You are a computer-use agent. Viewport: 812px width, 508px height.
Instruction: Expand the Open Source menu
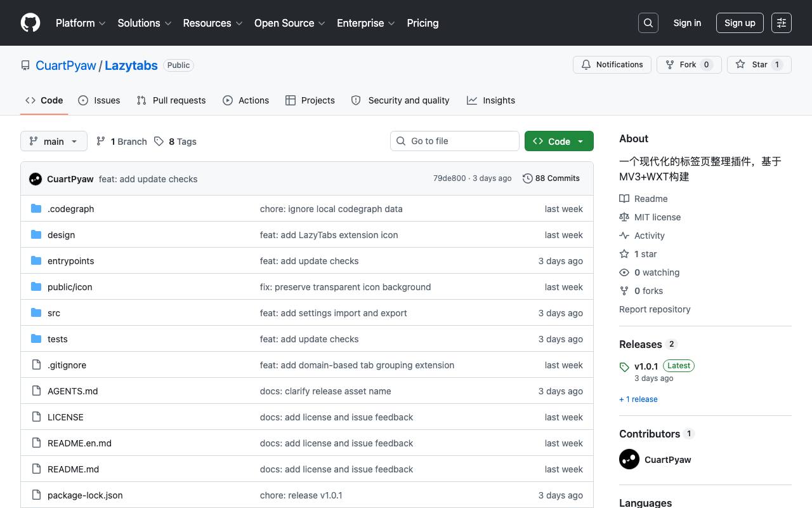(290, 23)
